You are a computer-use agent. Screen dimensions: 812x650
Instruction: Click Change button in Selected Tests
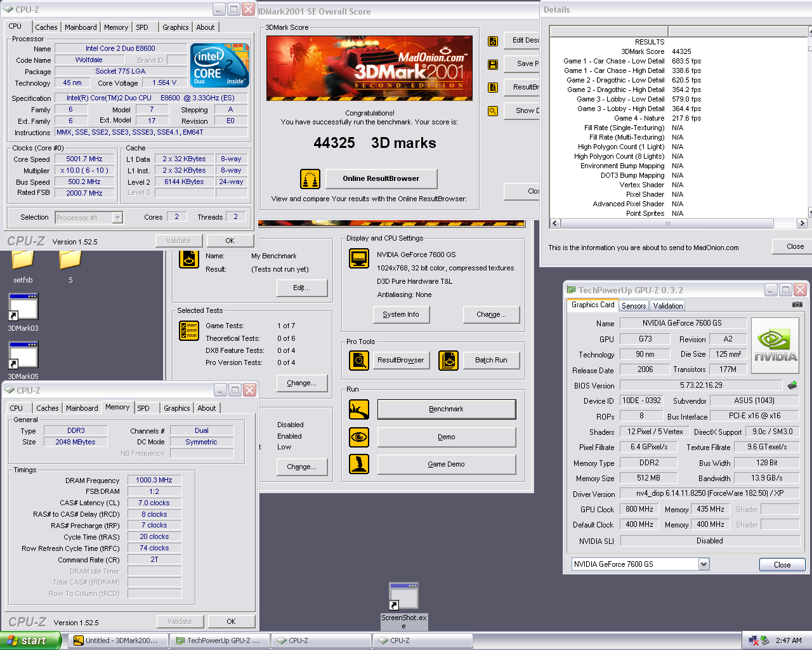(x=302, y=383)
